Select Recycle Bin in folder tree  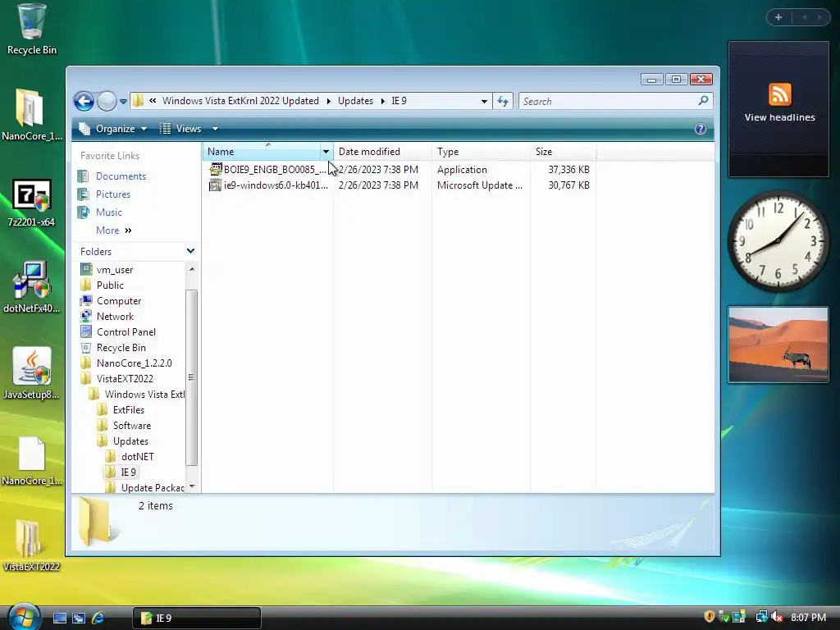121,348
